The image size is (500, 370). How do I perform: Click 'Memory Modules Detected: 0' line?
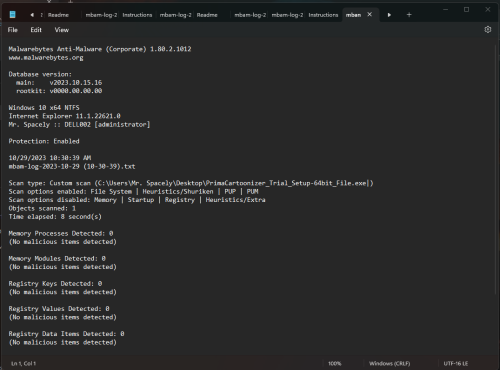pyautogui.click(x=57, y=258)
